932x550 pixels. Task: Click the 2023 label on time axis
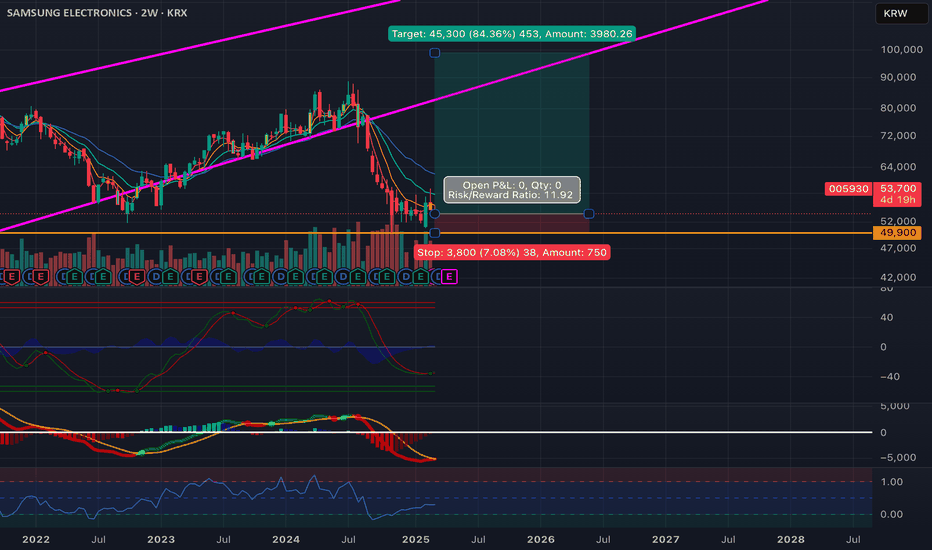[x=160, y=539]
